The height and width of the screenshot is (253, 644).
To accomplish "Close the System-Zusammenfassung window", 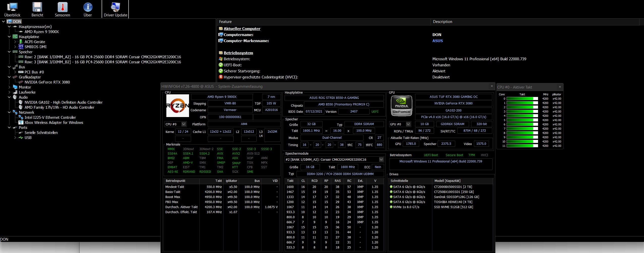I will [492, 86].
